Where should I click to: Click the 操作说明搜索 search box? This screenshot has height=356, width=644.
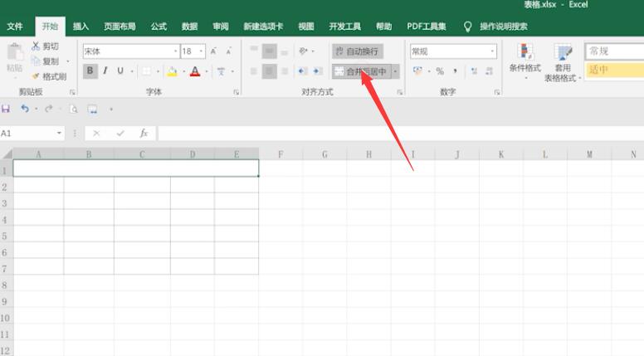pos(504,27)
